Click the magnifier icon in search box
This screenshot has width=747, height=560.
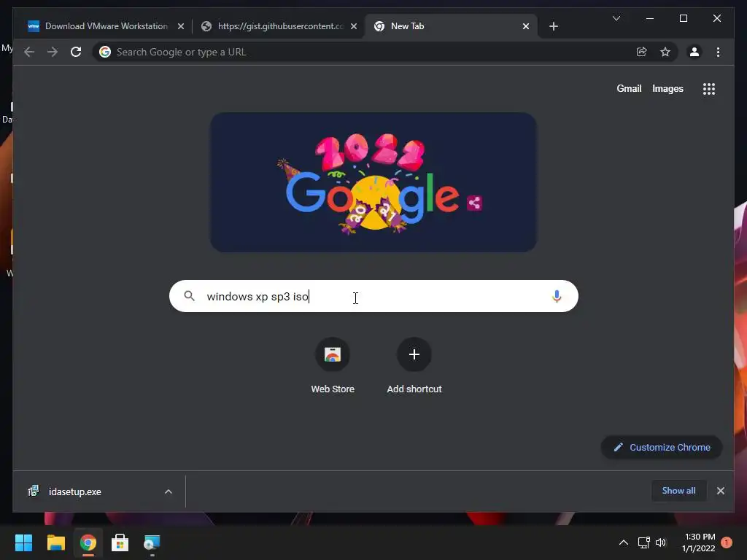click(x=189, y=296)
